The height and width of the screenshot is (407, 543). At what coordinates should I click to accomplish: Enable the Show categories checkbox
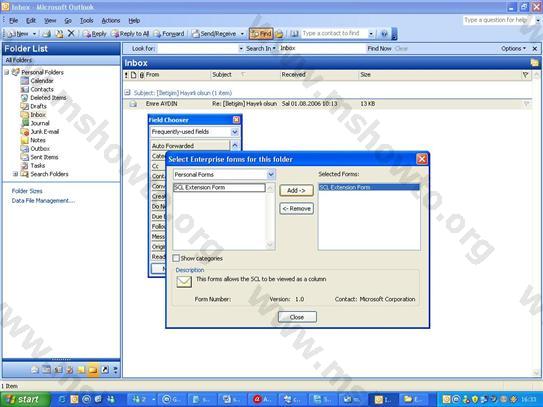coord(176,258)
